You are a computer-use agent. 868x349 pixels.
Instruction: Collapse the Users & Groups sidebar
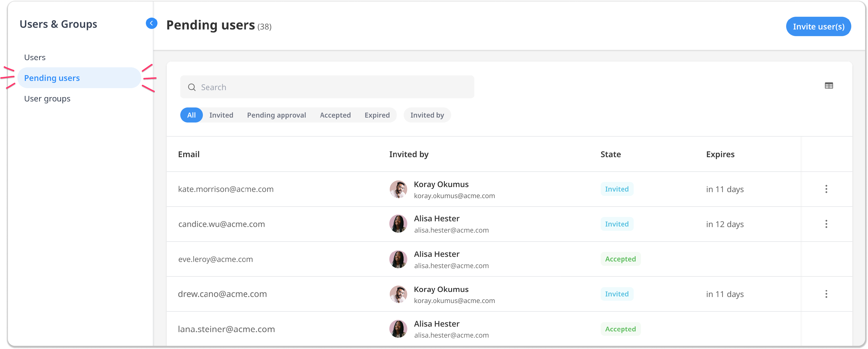pyautogui.click(x=151, y=23)
